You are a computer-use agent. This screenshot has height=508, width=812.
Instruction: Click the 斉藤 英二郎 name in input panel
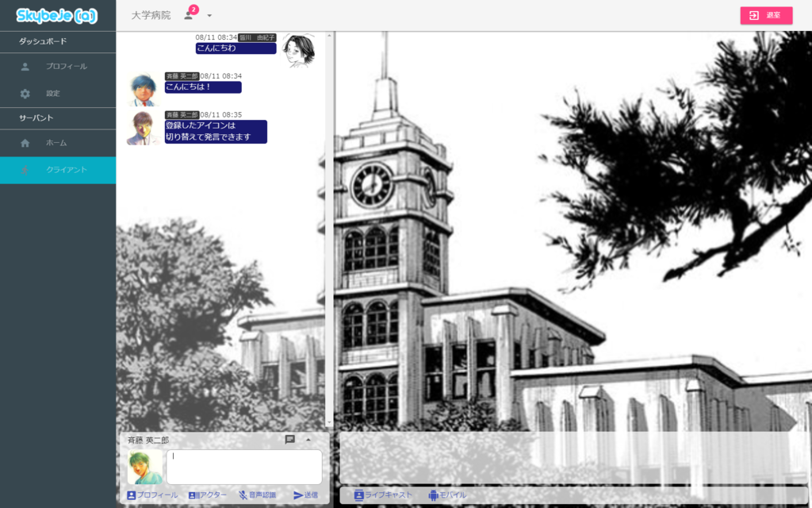[x=148, y=440]
